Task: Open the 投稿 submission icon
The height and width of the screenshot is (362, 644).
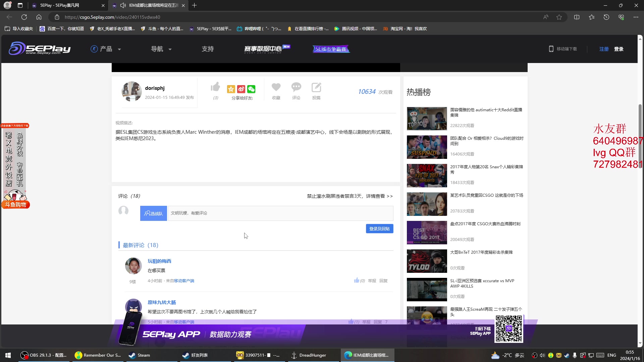Action: point(316,88)
